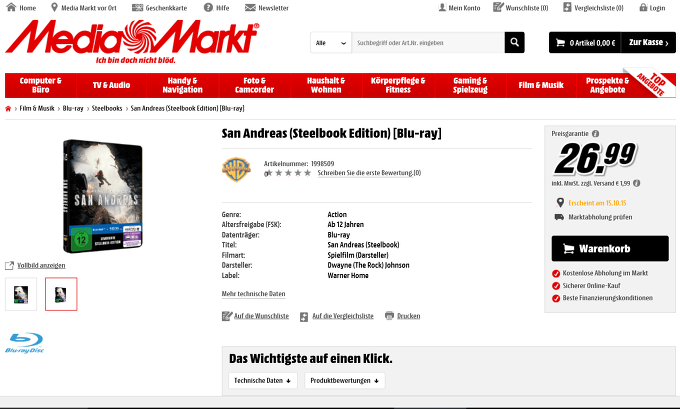This screenshot has width=680, height=409.
Task: Open the Film & Musik menu
Action: click(x=540, y=85)
